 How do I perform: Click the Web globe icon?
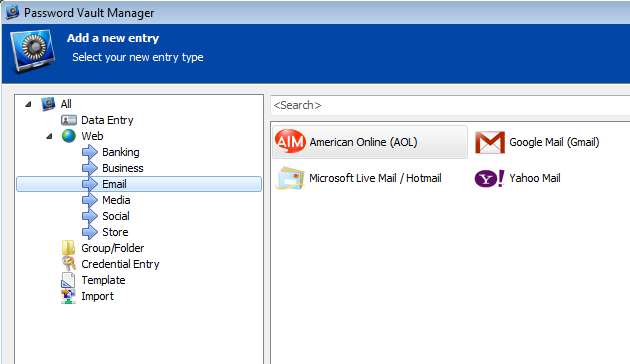click(x=69, y=136)
